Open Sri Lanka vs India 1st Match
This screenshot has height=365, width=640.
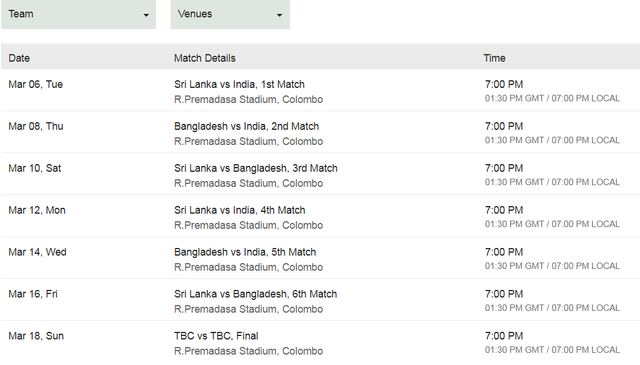(239, 85)
